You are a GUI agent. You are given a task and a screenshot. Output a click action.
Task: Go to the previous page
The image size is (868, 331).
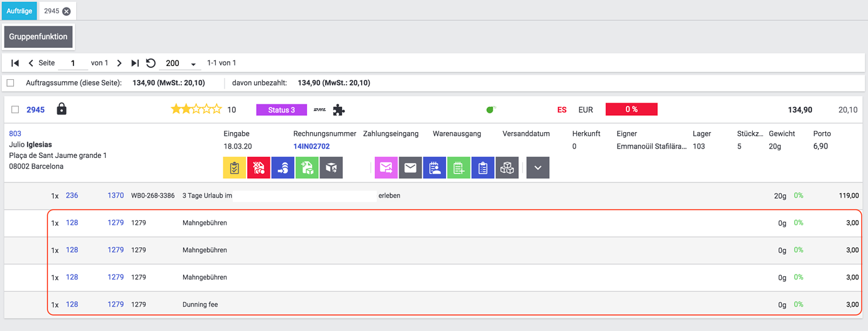click(31, 63)
